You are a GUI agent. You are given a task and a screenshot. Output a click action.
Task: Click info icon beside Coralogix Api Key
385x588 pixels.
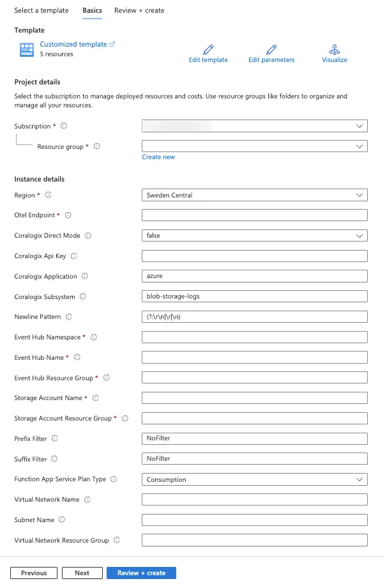point(74,256)
